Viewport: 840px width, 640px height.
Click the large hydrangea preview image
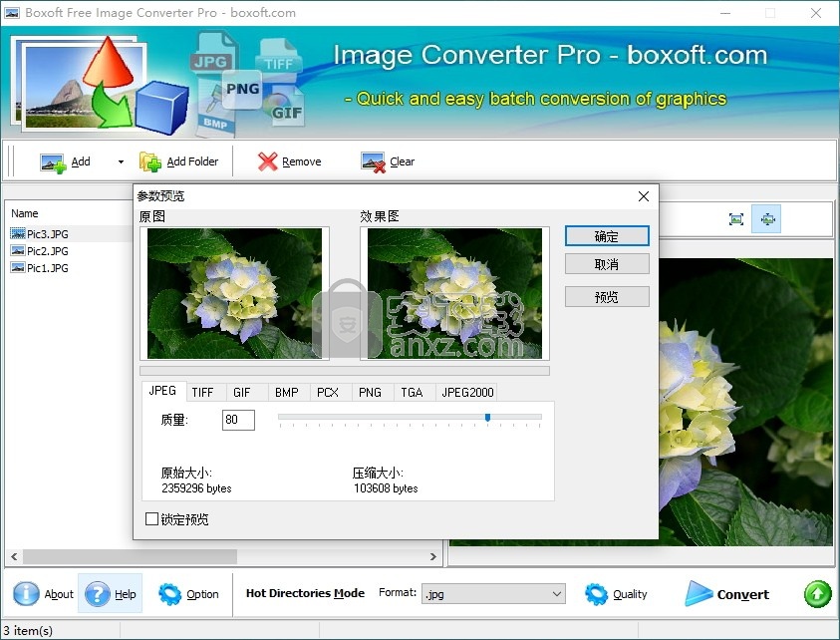[x=745, y=402]
